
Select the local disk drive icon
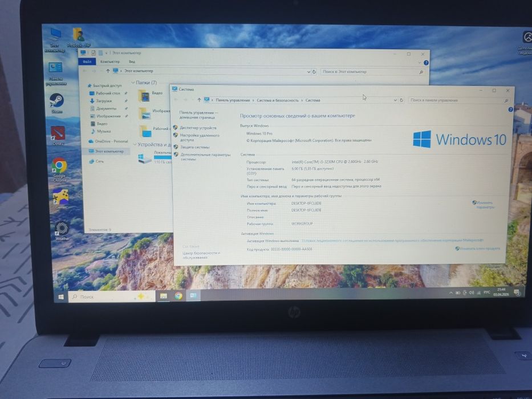(145, 158)
